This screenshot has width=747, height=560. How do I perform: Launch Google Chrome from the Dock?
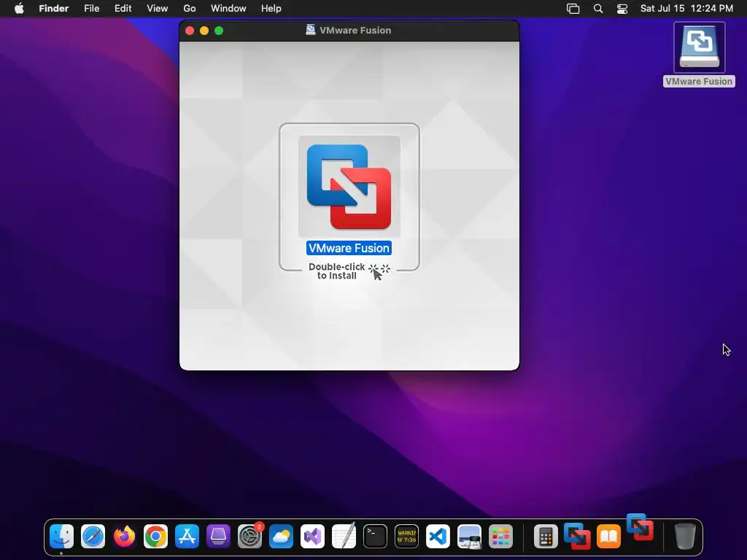[156, 537]
